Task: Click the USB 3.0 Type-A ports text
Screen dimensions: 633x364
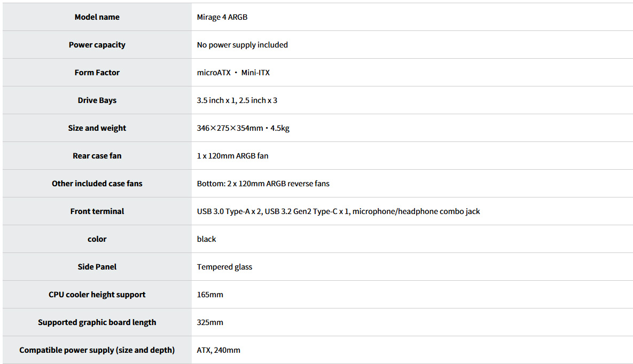Action: [x=229, y=211]
